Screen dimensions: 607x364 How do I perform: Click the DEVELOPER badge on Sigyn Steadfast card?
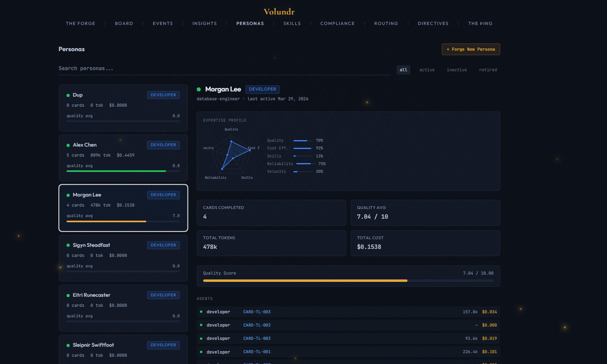click(x=163, y=245)
